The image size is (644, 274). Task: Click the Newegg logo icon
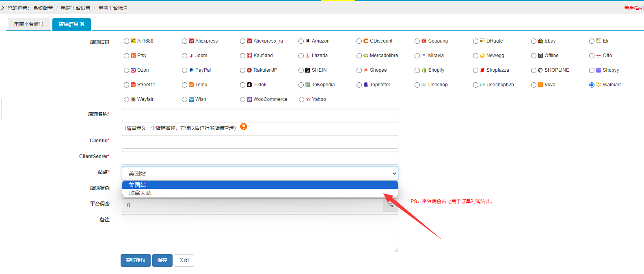point(482,56)
